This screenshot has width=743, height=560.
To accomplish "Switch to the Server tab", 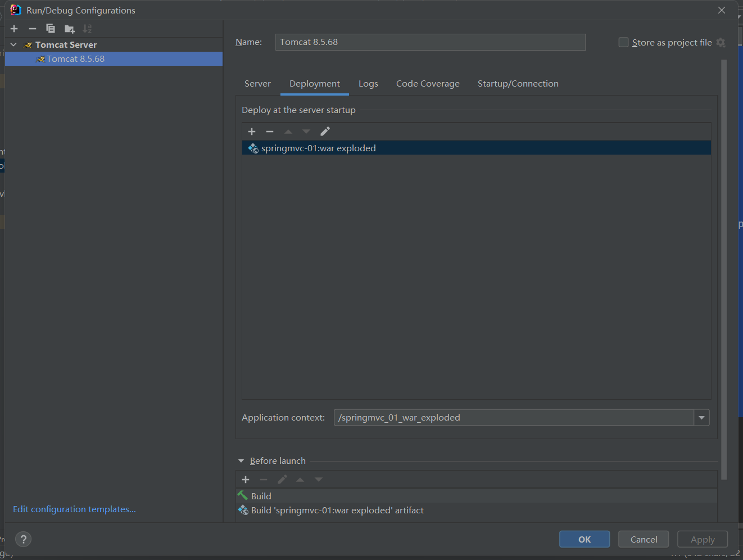I will [257, 84].
